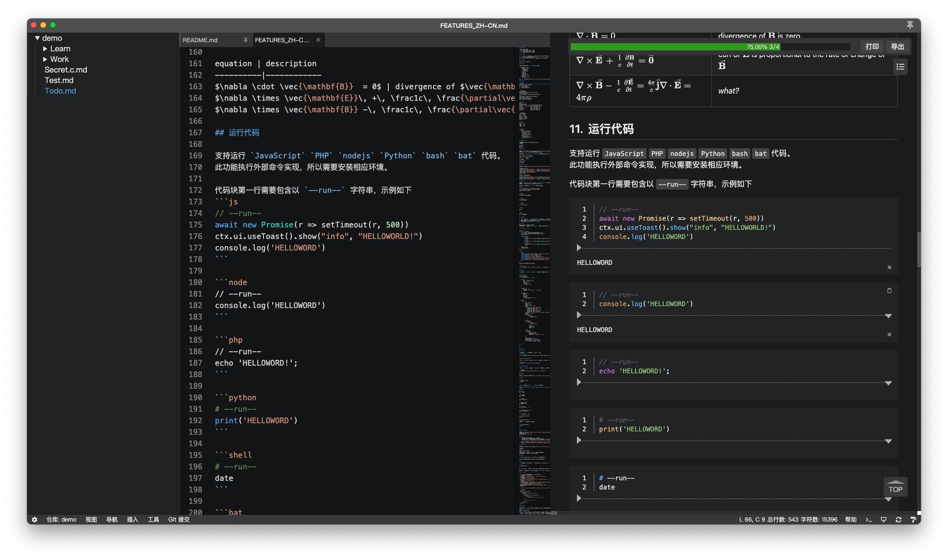Click the 总行数: 543 line count

point(783,519)
